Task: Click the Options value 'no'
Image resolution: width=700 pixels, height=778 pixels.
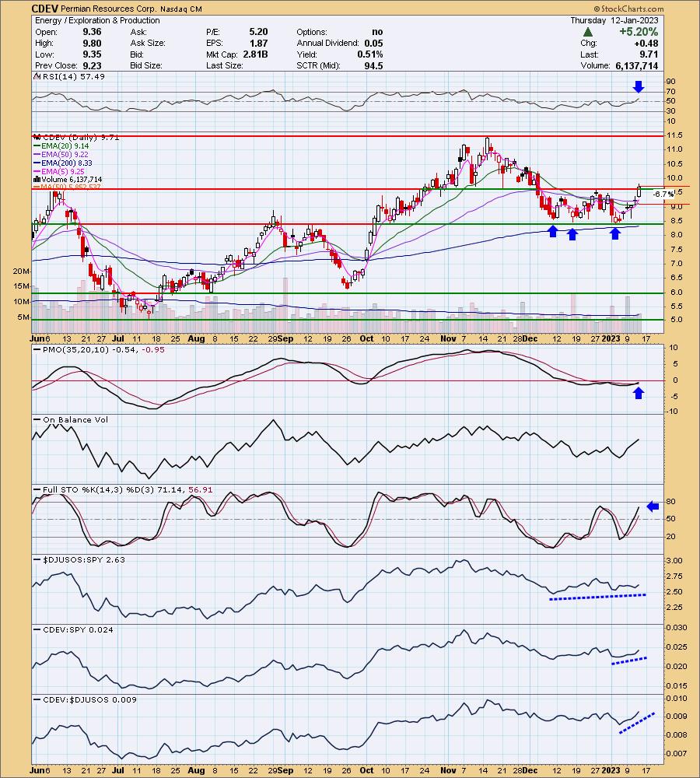Action: point(377,32)
